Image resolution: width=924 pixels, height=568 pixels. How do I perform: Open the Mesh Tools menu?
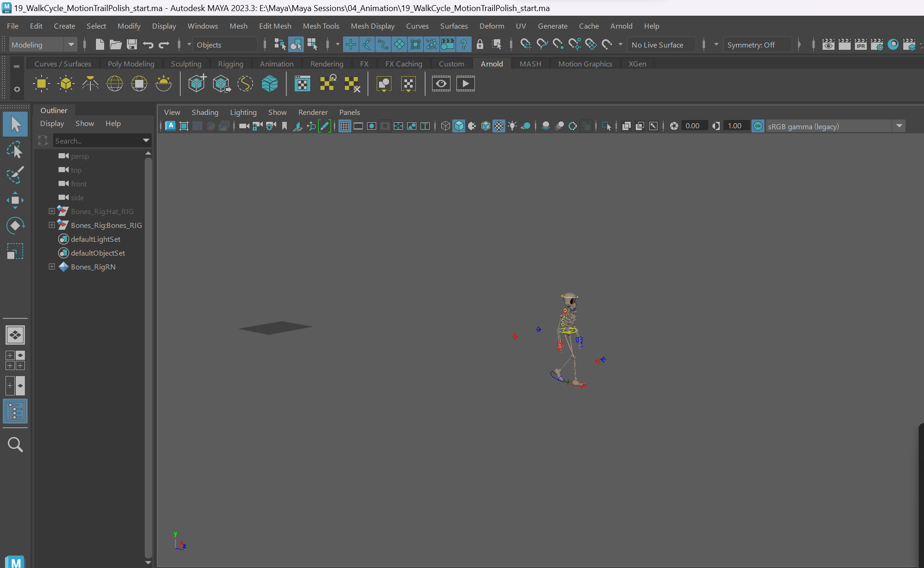(x=321, y=26)
